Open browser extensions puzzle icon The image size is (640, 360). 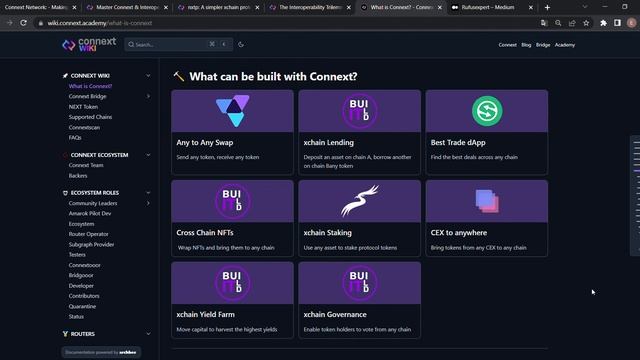603,23
